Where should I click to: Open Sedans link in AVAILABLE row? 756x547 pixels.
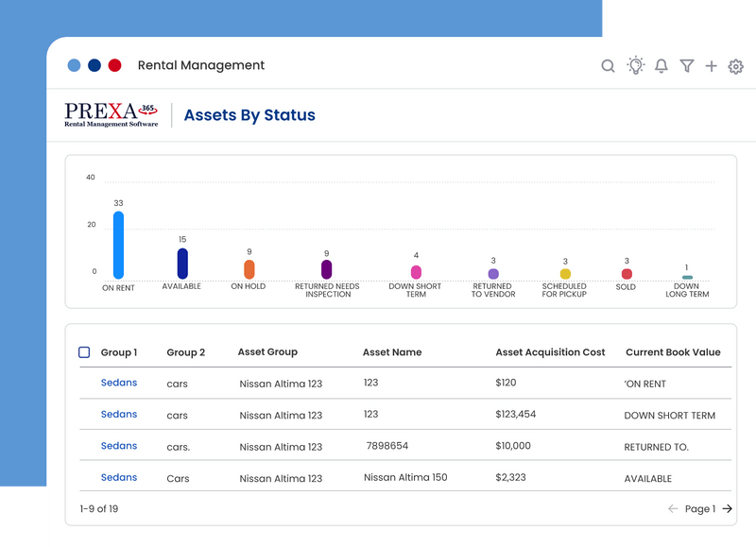[119, 477]
